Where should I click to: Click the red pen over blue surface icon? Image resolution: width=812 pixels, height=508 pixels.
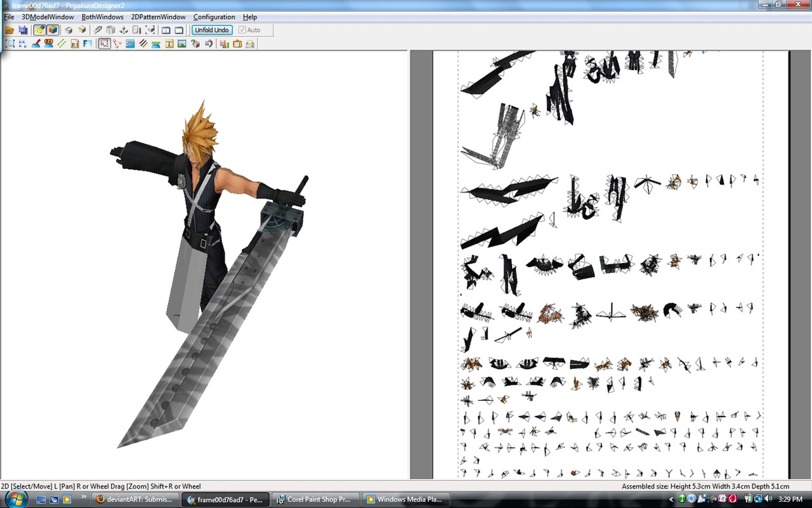[36, 44]
